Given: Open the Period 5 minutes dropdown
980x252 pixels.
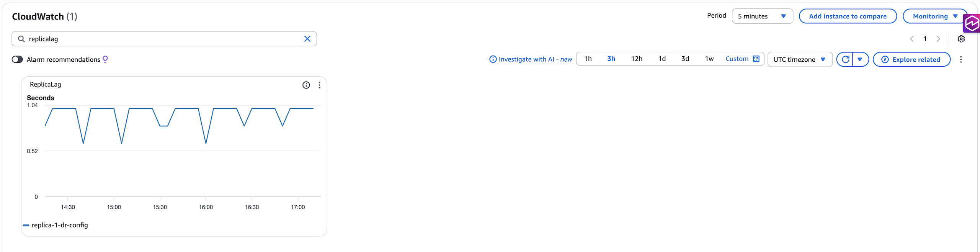Looking at the screenshot, I should pos(762,16).
